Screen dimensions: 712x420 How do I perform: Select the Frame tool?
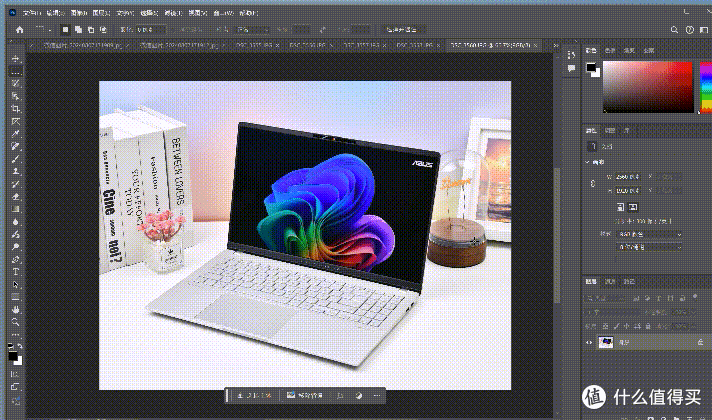[15, 121]
